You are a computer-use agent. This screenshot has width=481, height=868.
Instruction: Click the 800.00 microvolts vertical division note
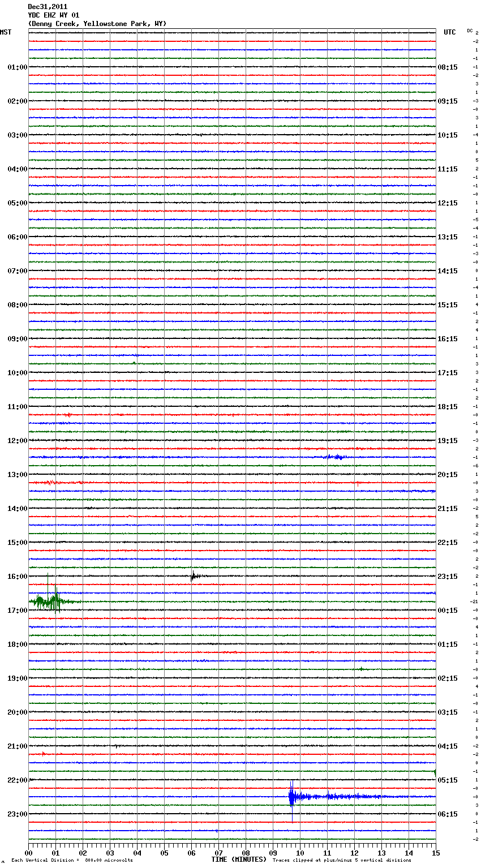[x=72, y=861]
